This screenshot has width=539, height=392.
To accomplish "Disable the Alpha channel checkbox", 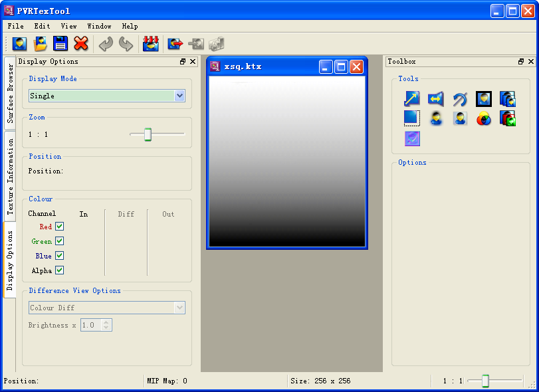I will [60, 270].
